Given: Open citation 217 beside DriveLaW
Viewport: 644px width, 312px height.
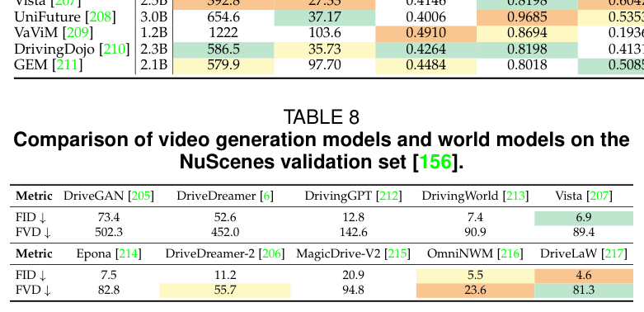Looking at the screenshot, I should click(614, 254).
